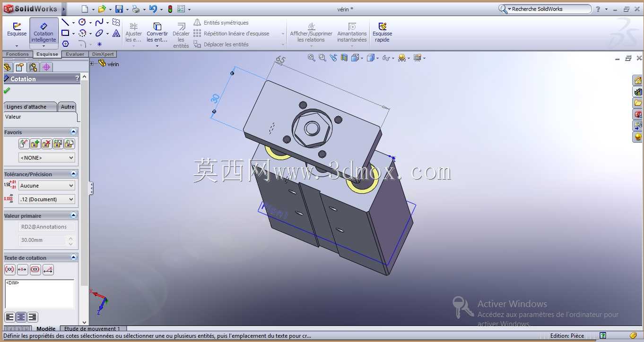Collapse the Texte de cotation section

click(x=73, y=257)
